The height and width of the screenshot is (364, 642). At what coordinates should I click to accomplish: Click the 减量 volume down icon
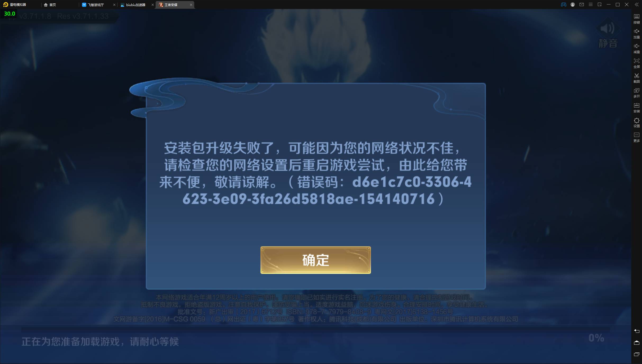[x=636, y=48]
